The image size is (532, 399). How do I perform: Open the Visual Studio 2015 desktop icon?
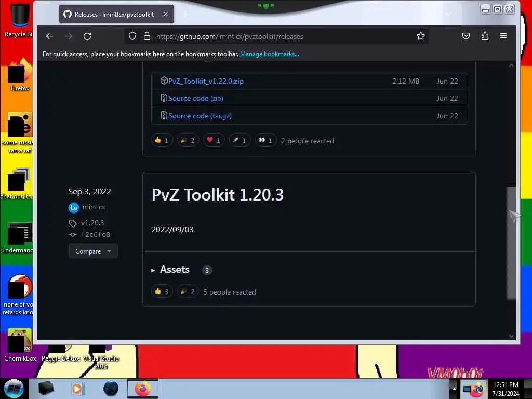(x=101, y=357)
